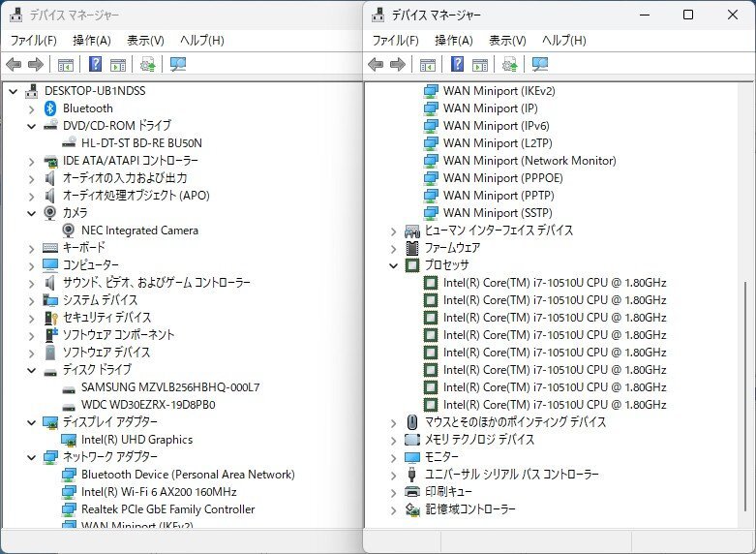Open 操作(A) menu in left window
756x554 pixels.
92,40
